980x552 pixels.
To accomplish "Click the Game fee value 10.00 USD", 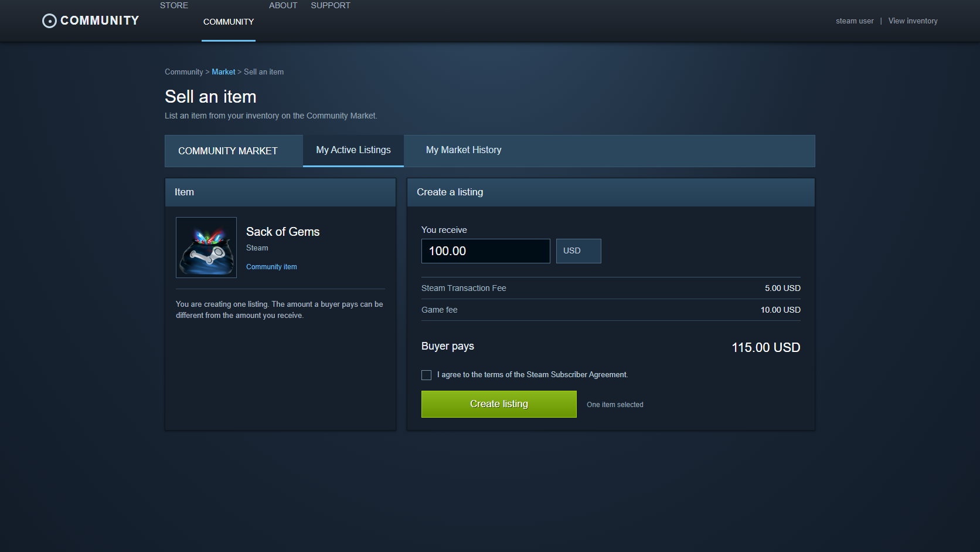I will (x=780, y=310).
